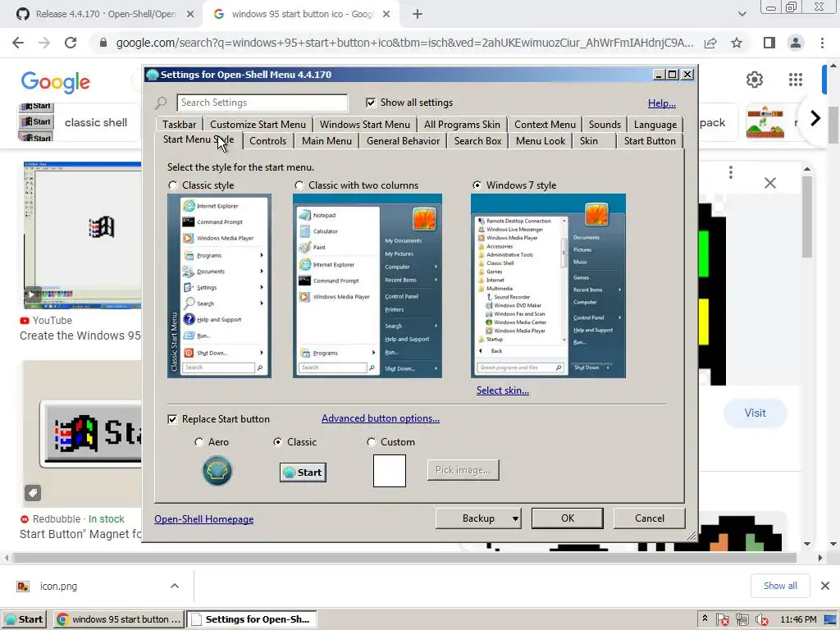
Task: Choose the Classic button radio option
Action: (277, 442)
